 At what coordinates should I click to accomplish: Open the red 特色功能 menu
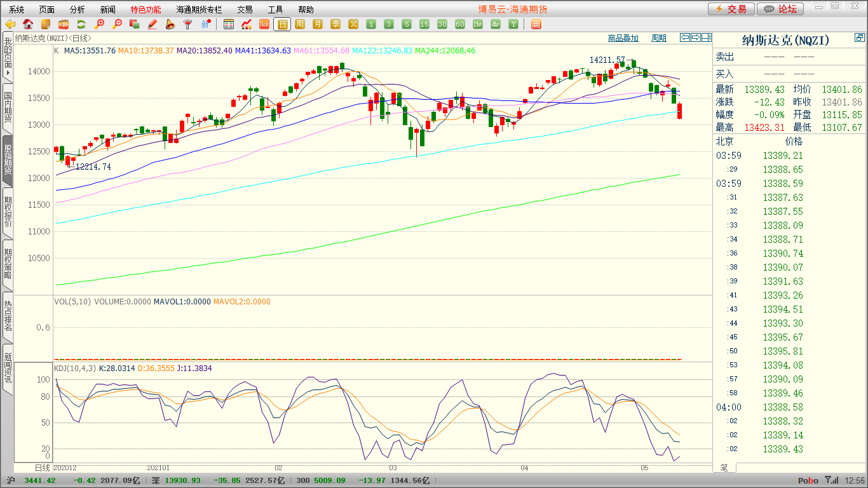(x=146, y=10)
